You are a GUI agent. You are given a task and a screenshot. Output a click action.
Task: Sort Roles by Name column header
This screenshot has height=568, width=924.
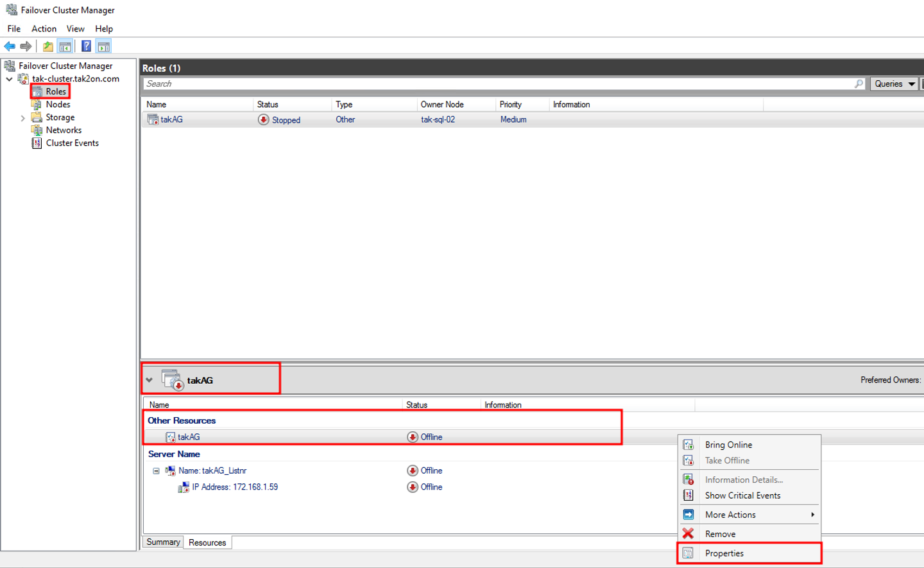point(198,105)
